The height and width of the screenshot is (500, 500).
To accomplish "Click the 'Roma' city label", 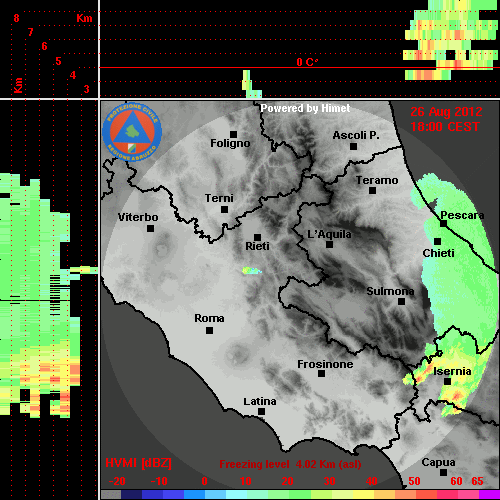I will coord(209,318).
